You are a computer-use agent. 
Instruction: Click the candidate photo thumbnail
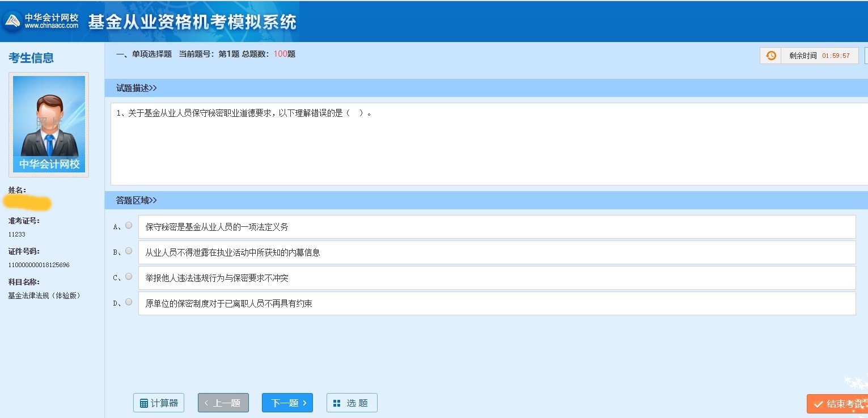click(x=48, y=124)
